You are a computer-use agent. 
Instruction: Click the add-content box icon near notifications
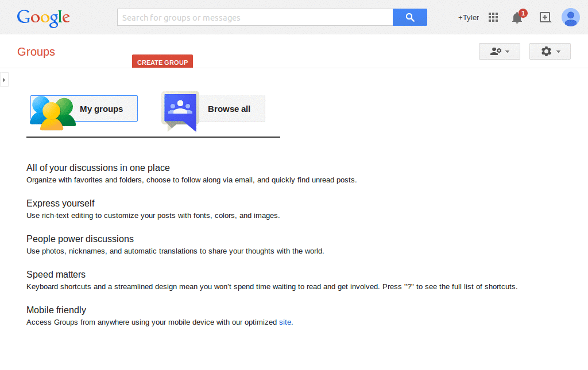[544, 17]
